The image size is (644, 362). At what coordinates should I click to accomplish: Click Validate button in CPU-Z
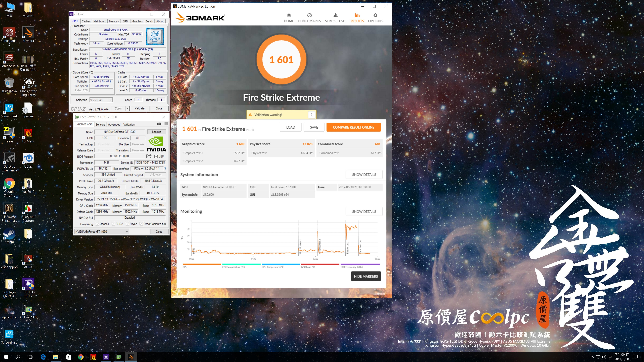140,108
